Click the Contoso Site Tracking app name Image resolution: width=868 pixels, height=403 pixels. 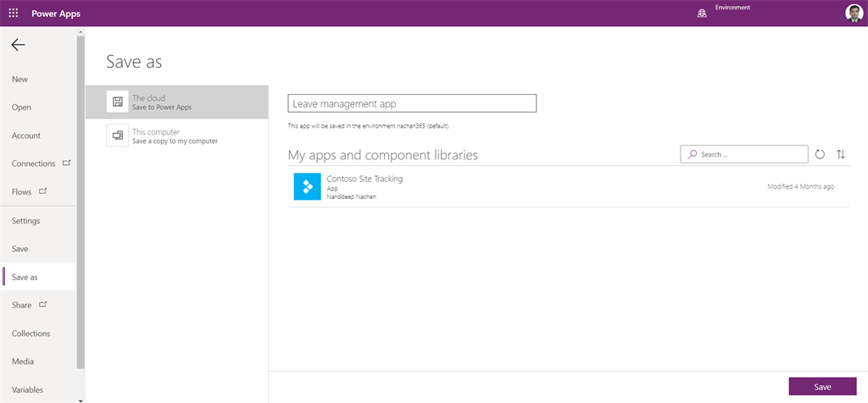(x=364, y=179)
